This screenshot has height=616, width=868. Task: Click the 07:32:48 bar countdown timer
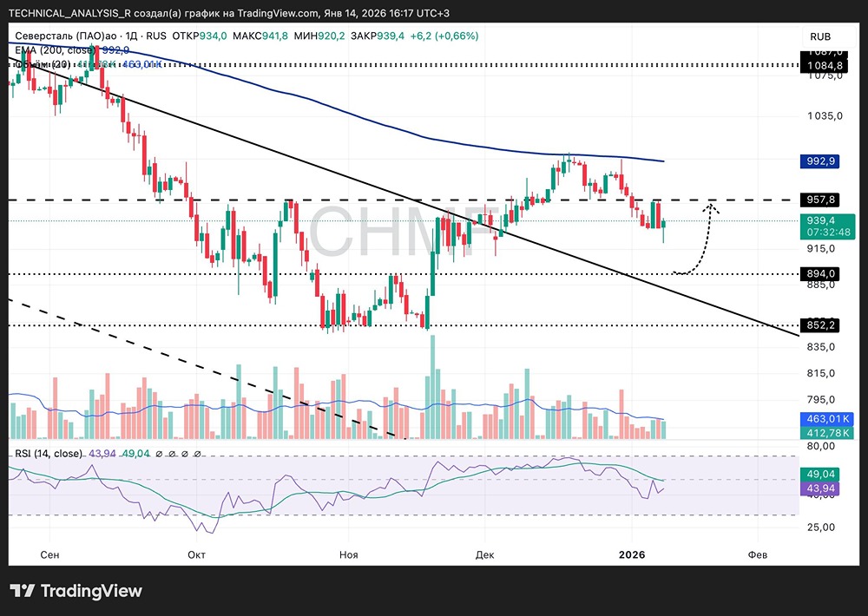pyautogui.click(x=827, y=233)
